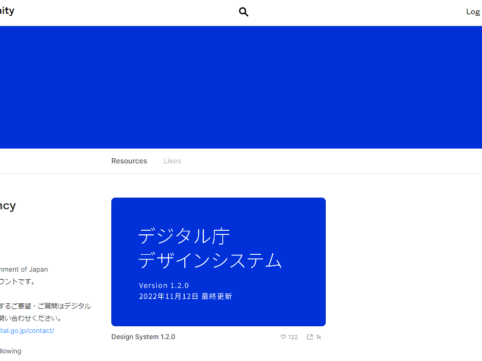Click the Agency profile name heading
The image size is (482, 361).
tap(8, 206)
